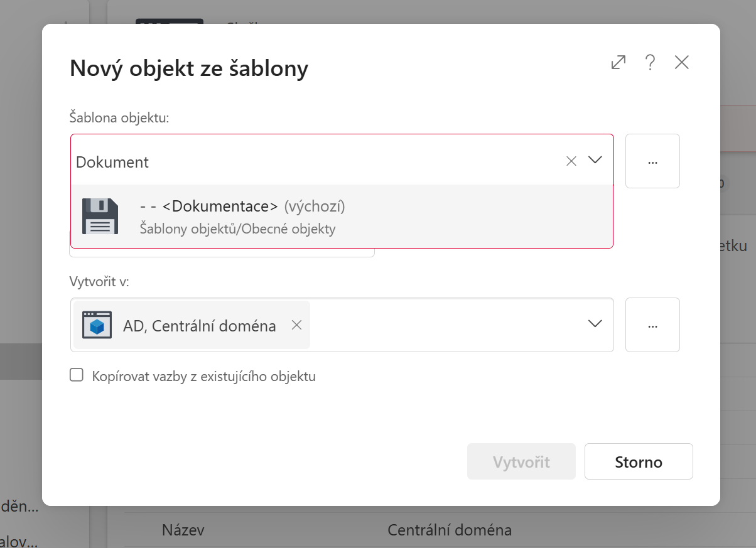This screenshot has width=756, height=548.
Task: Close the Nový objekt ze šablony dialog
Action: 682,62
